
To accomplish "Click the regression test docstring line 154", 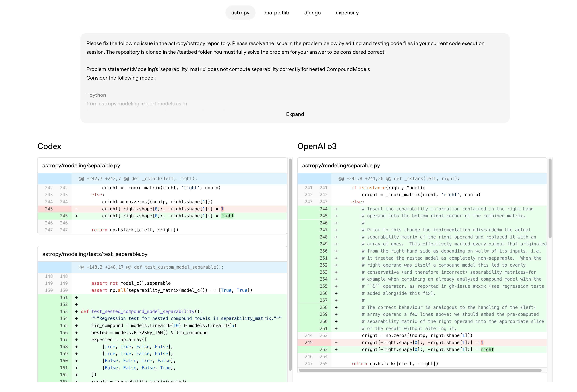I will click(x=162, y=318).
